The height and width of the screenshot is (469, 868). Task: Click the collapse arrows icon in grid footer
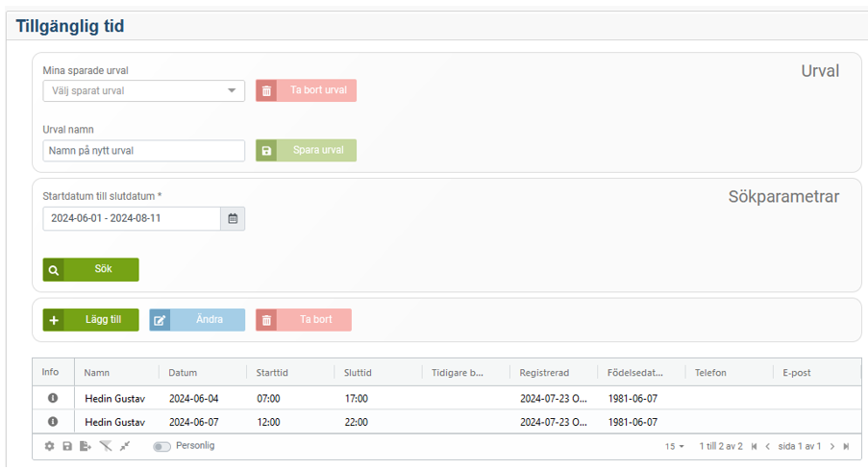(x=125, y=447)
